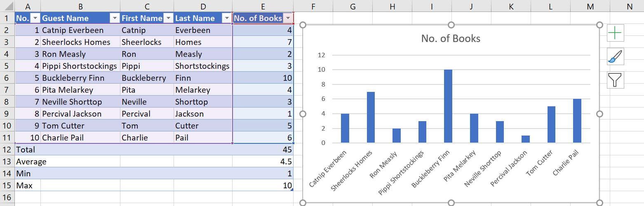Open the Chart Elements plus button
The height and width of the screenshot is (206, 644).
tap(615, 33)
